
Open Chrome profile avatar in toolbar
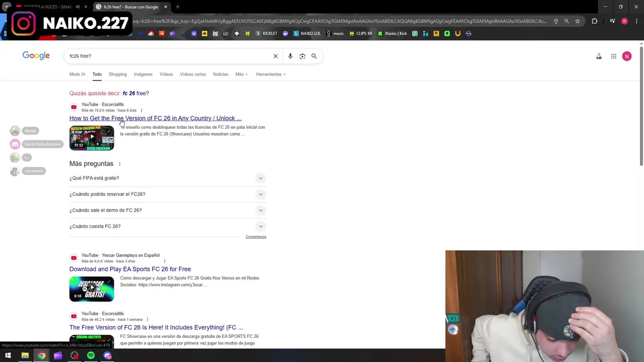click(624, 21)
